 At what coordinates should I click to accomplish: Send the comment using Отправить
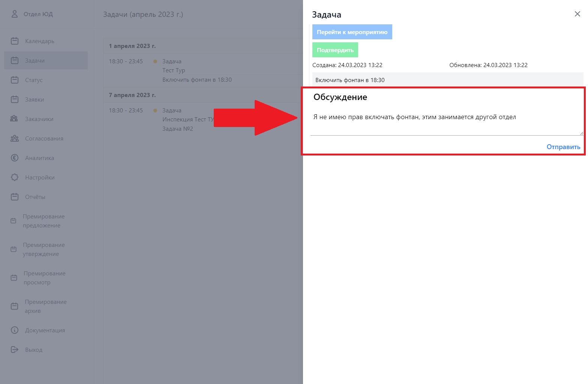[x=563, y=147]
